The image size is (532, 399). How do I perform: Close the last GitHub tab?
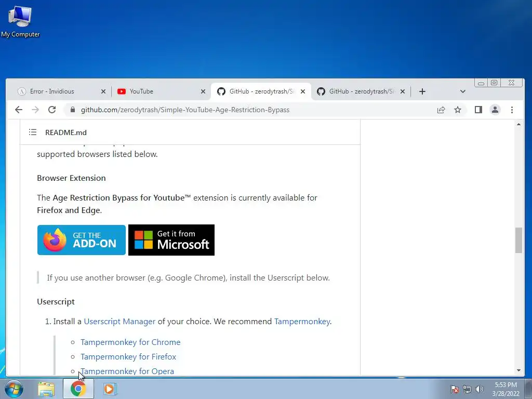tap(403, 91)
